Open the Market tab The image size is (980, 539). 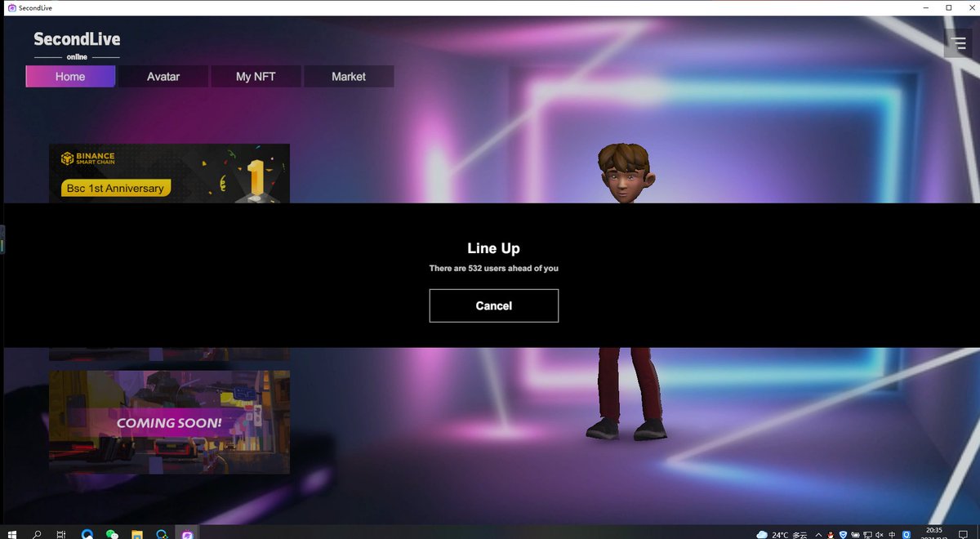pos(349,76)
